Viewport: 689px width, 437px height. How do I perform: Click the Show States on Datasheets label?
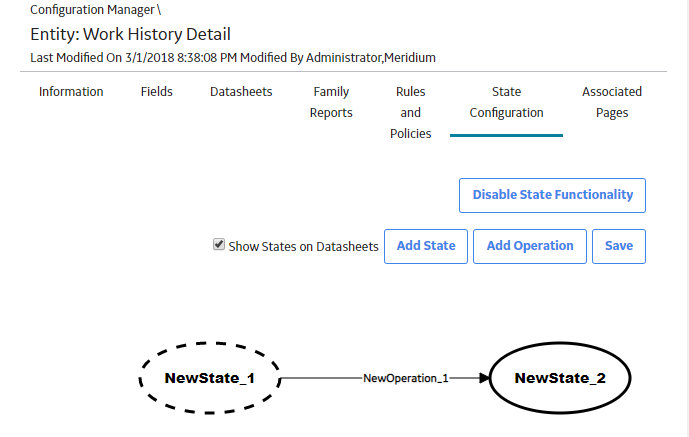303,247
